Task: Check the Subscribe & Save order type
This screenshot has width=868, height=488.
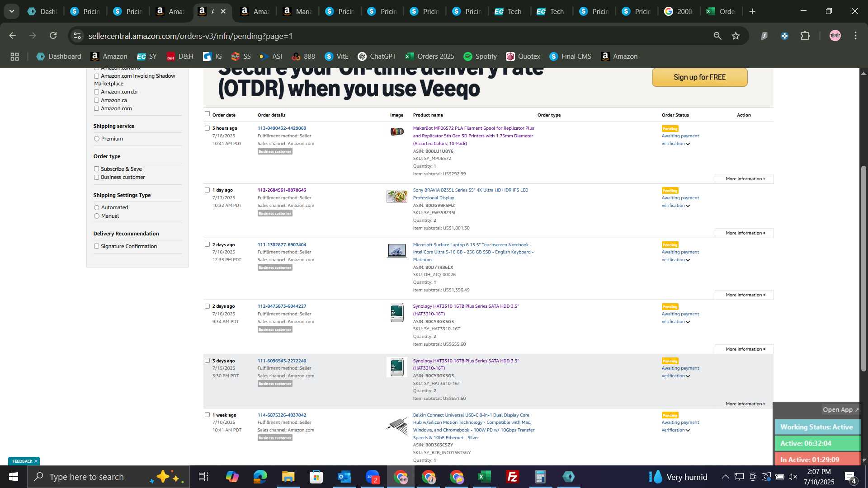Action: [x=96, y=169]
